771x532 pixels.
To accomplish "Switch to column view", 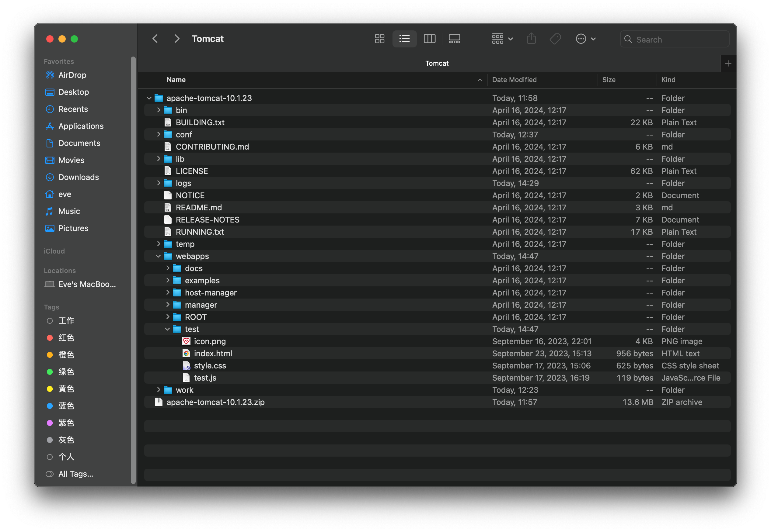I will pos(429,39).
